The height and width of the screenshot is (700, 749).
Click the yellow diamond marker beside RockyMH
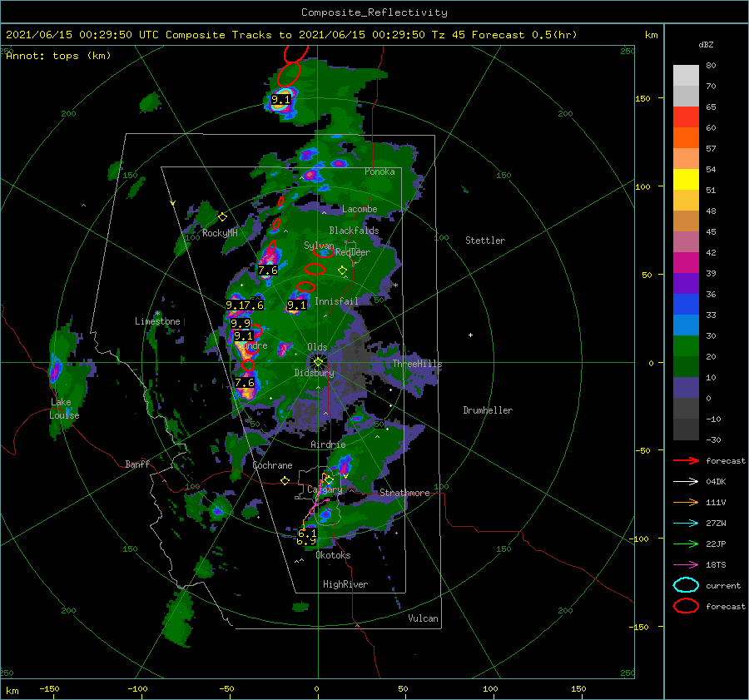point(222,217)
